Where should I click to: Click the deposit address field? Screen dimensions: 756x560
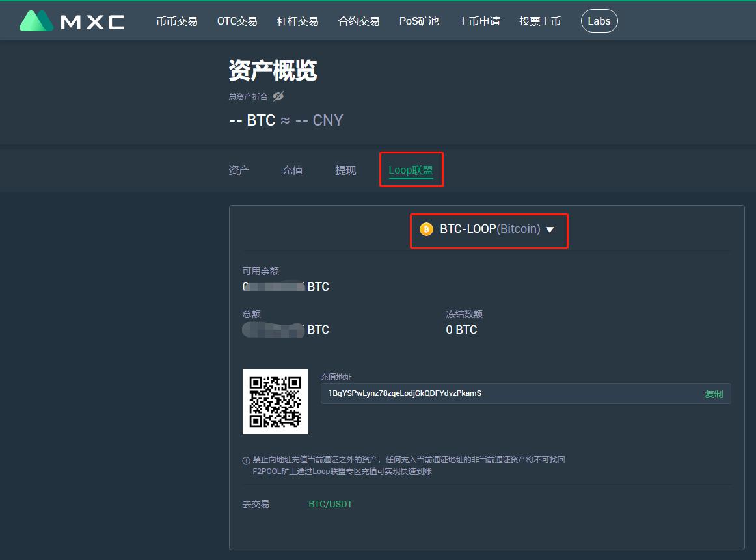[526, 393]
